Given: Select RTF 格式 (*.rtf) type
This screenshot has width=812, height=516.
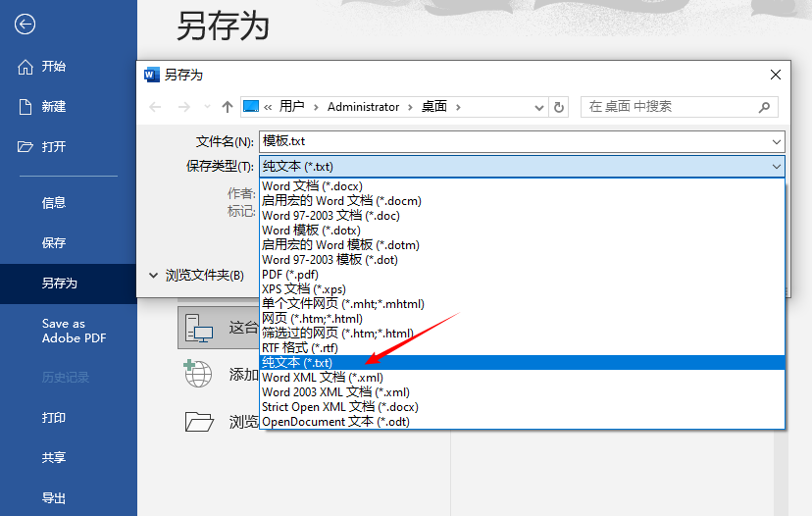Looking at the screenshot, I should (x=522, y=348).
